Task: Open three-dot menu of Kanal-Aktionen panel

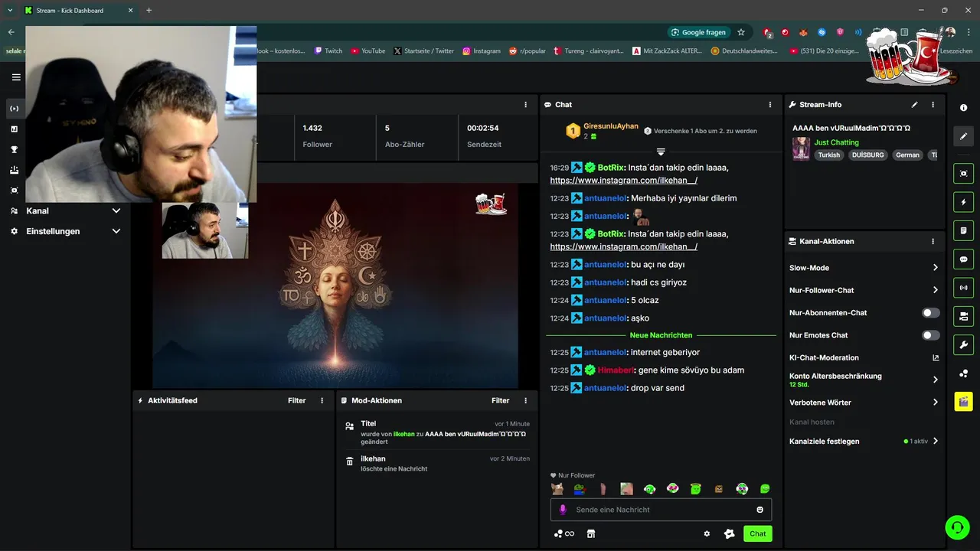Action: [x=933, y=241]
